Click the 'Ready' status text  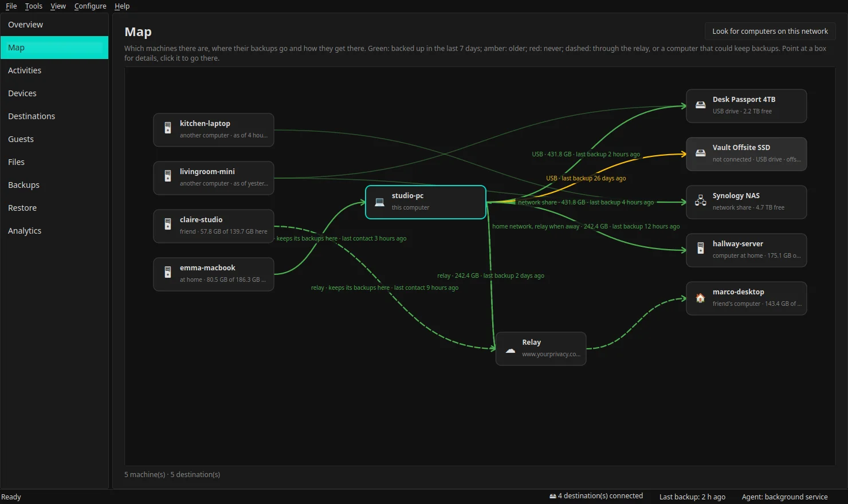coord(11,497)
